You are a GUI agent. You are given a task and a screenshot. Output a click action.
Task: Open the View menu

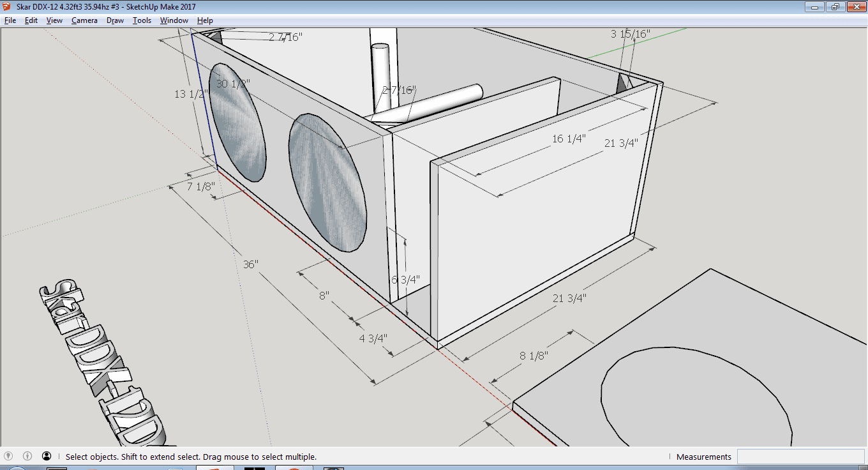coord(54,20)
